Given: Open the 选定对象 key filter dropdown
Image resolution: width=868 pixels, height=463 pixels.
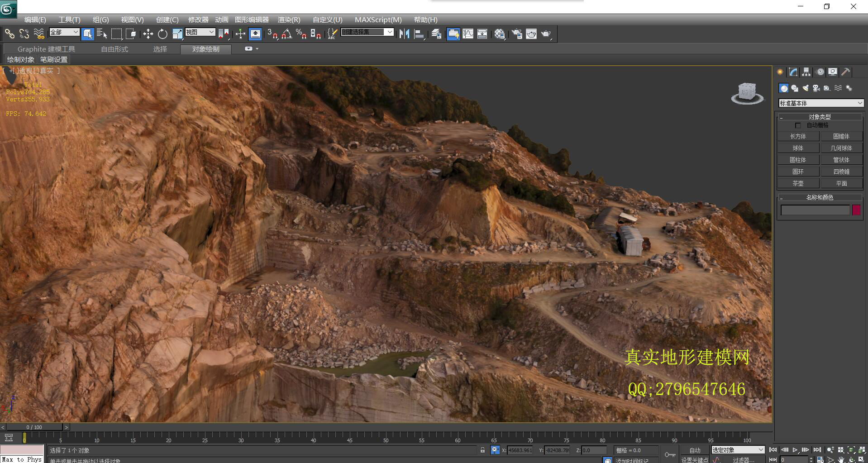Looking at the screenshot, I should (x=738, y=450).
